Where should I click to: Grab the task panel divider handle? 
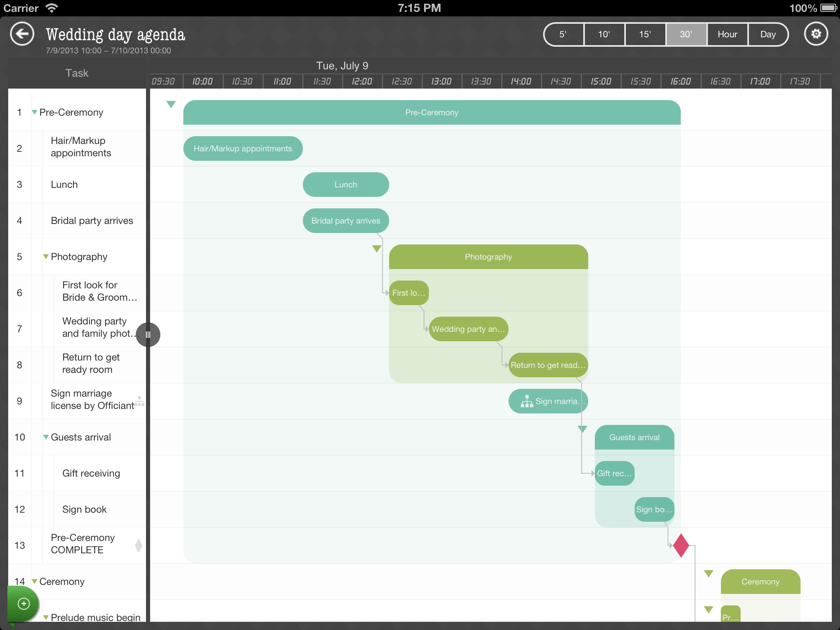tap(148, 335)
